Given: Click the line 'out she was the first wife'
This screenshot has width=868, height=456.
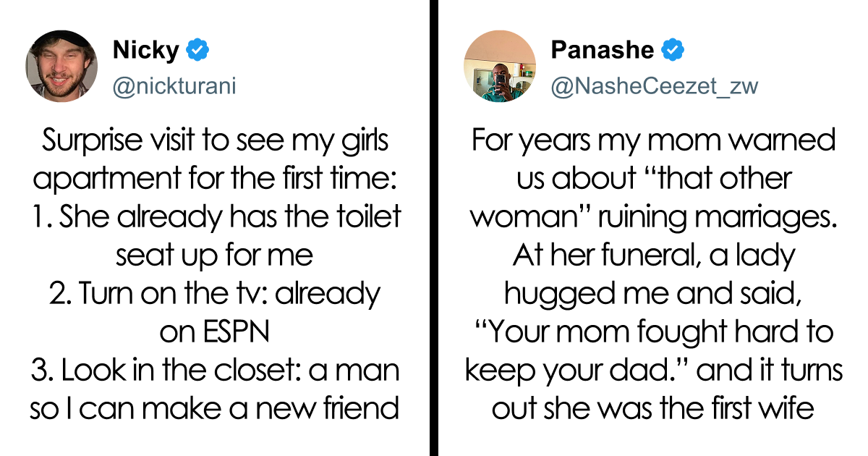Looking at the screenshot, I should 653,409.
